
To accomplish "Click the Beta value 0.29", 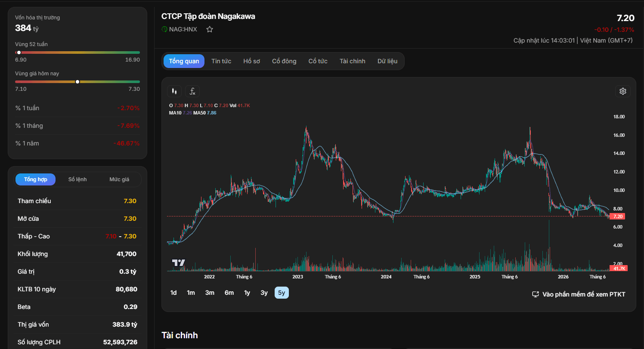I will 130,307.
